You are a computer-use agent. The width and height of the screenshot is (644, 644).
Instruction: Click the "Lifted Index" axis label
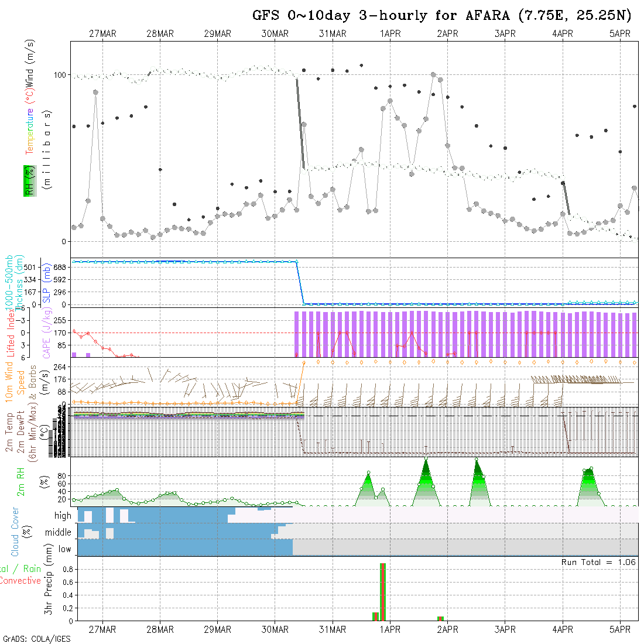click(x=11, y=333)
